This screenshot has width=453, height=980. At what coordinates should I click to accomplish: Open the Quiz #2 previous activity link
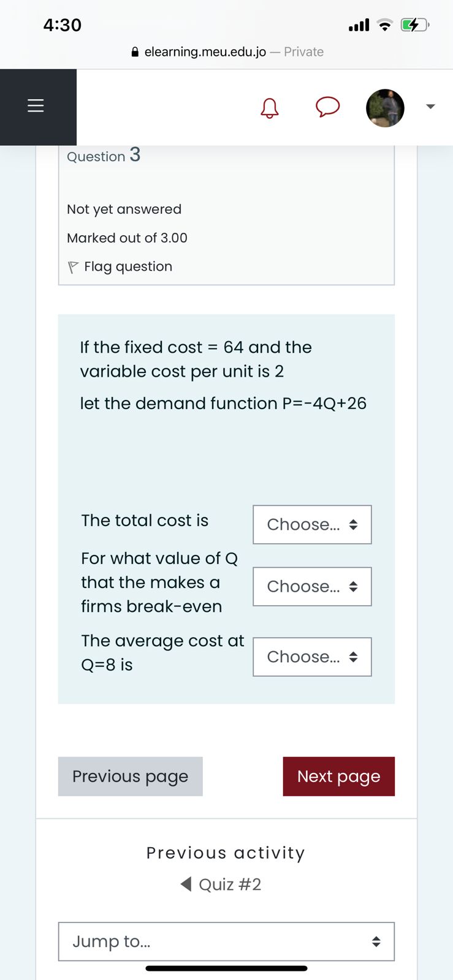pos(230,884)
